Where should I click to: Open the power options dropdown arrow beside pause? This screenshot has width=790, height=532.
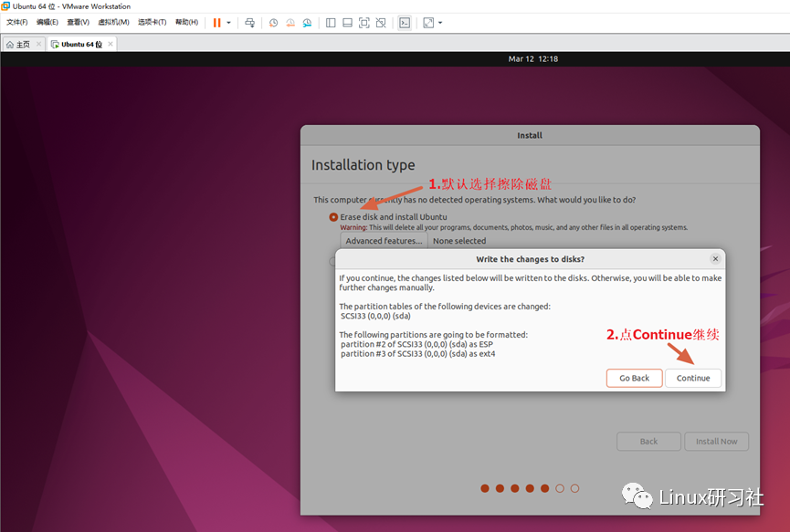click(x=228, y=23)
